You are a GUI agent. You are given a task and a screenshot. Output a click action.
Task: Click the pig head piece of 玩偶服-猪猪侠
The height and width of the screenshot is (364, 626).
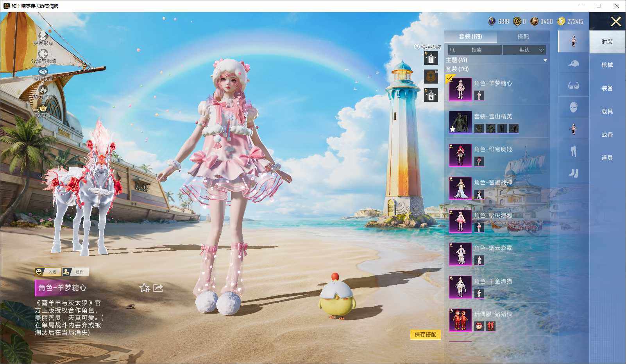(x=479, y=327)
